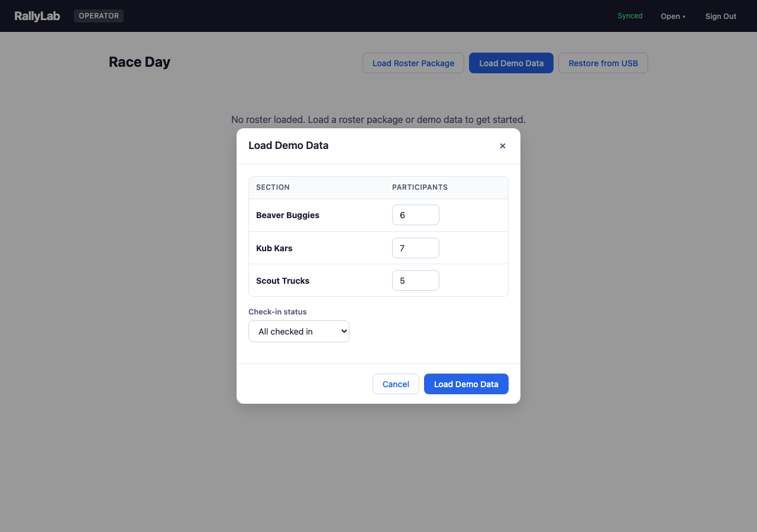Image resolution: width=757 pixels, height=532 pixels.
Task: Click Restore from USB
Action: [x=603, y=63]
